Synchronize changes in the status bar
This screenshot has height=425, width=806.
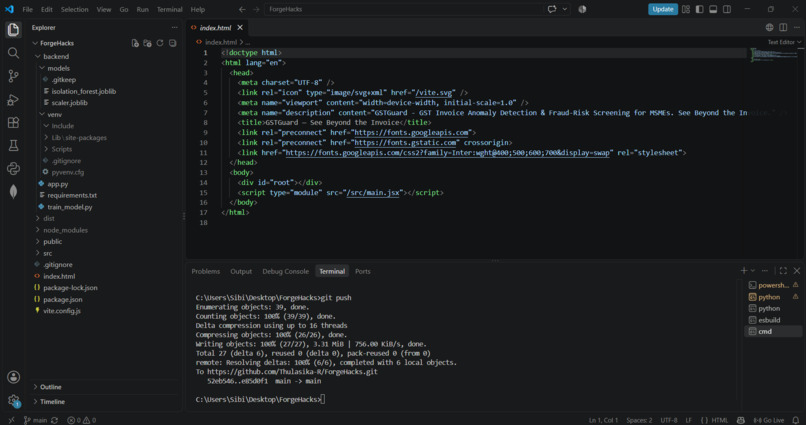click(54, 420)
